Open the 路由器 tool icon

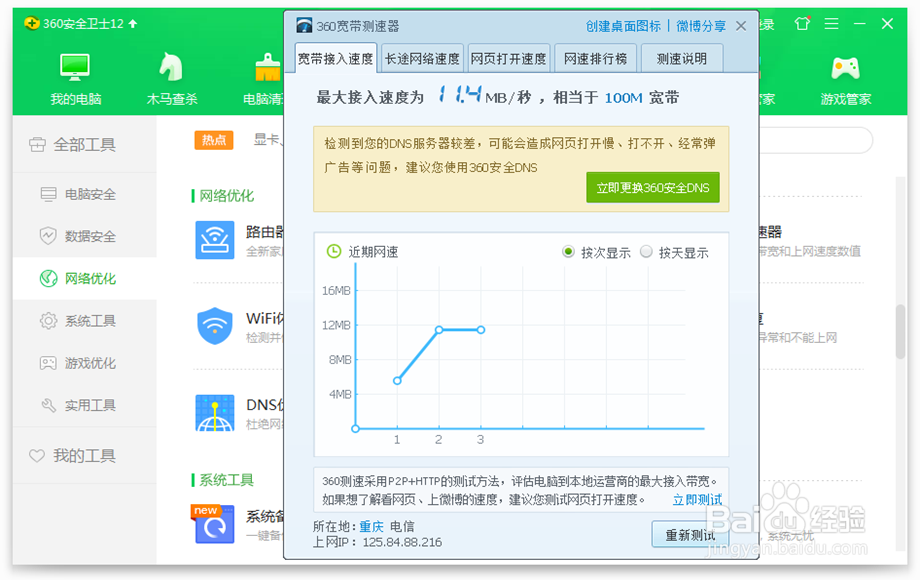[215, 240]
